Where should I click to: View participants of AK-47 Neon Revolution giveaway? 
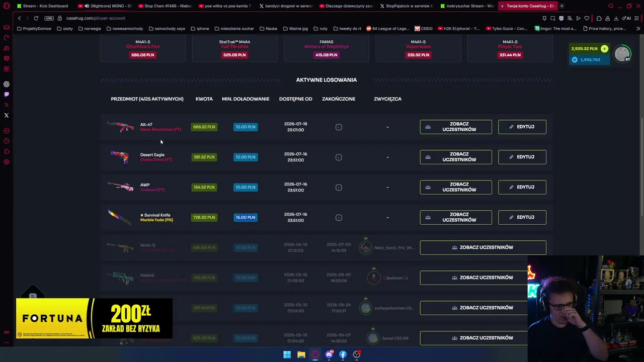pos(456,127)
